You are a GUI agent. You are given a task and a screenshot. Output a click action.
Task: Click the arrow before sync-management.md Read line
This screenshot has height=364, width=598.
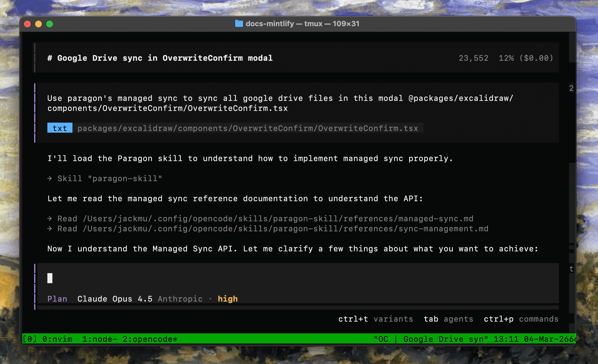click(x=50, y=229)
